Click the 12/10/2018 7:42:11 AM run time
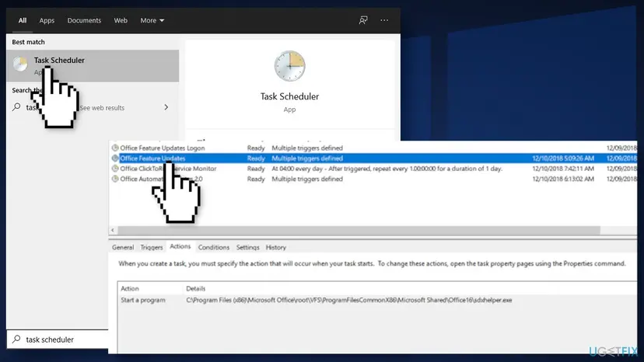The image size is (644, 362). pos(563,169)
